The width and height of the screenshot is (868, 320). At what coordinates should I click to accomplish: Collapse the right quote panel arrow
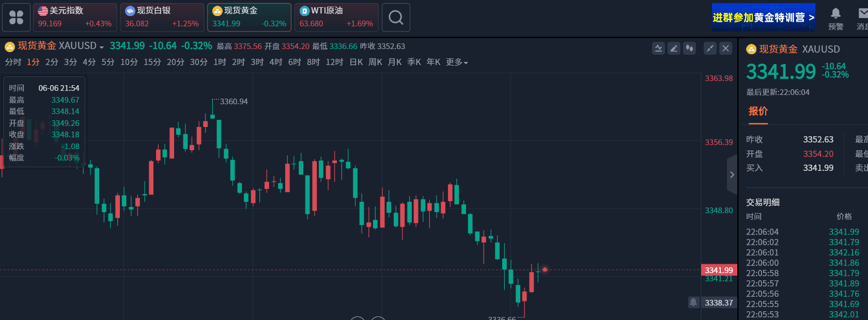pyautogui.click(x=732, y=174)
